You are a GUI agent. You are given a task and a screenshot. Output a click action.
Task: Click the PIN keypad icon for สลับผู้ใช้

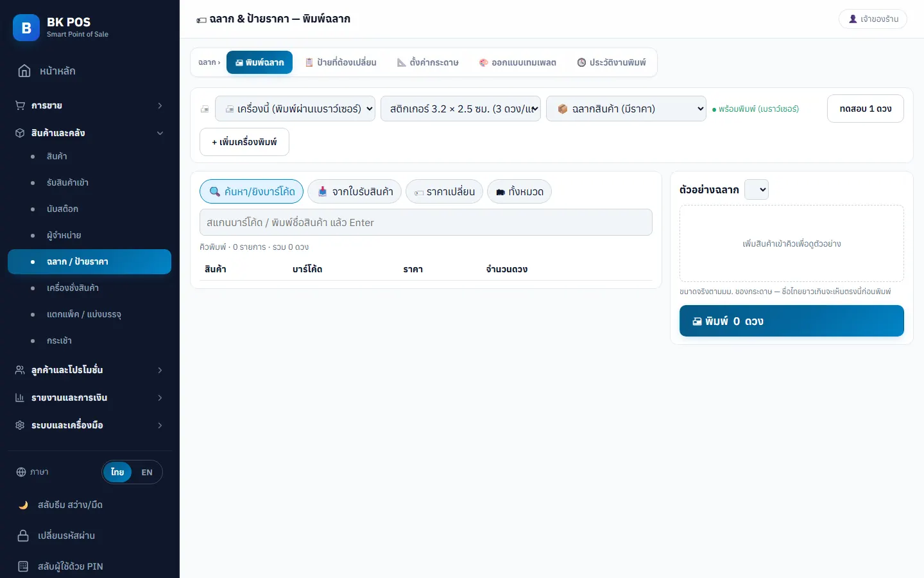point(24,566)
